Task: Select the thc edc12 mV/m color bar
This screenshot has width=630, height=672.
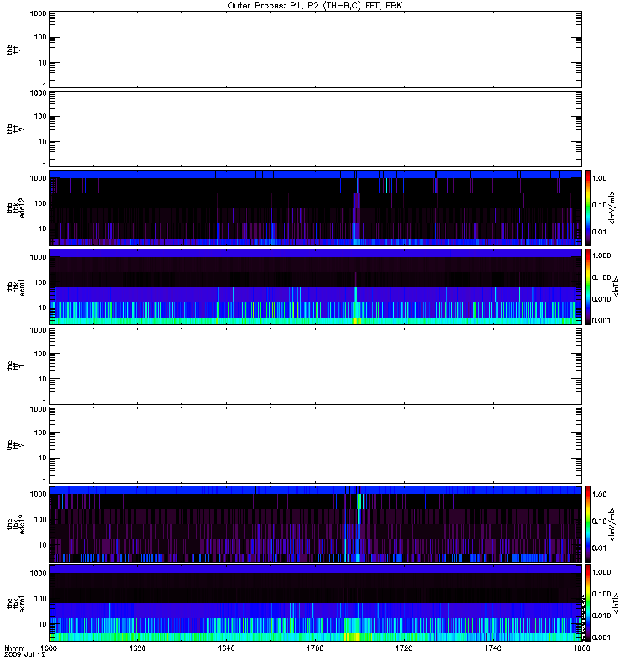Action: point(588,523)
